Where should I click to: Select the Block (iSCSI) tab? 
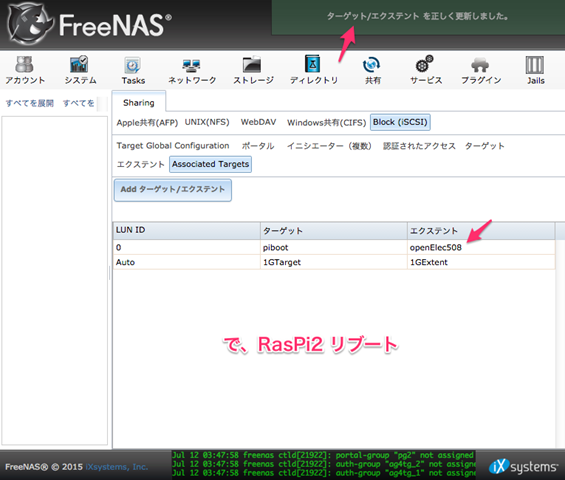click(400, 122)
